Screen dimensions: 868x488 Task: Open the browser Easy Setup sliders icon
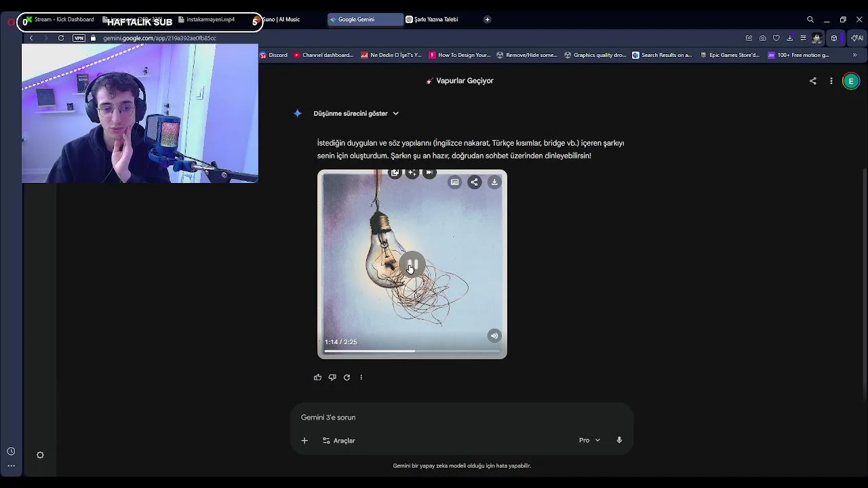click(x=803, y=38)
